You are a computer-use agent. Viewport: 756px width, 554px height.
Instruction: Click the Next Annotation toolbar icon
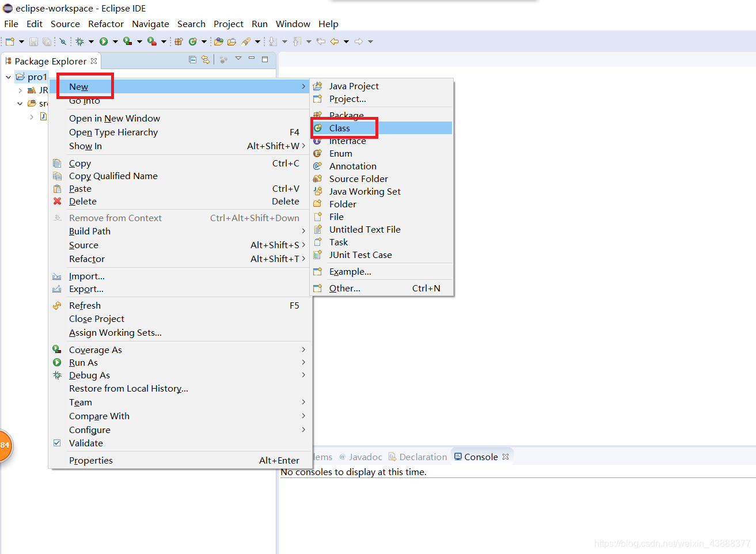point(272,41)
